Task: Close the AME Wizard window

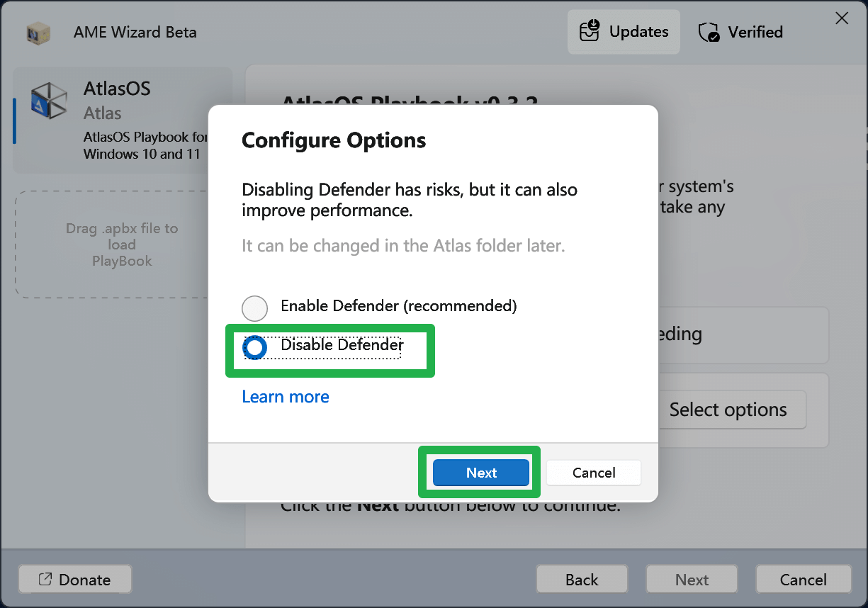Action: pos(842,18)
